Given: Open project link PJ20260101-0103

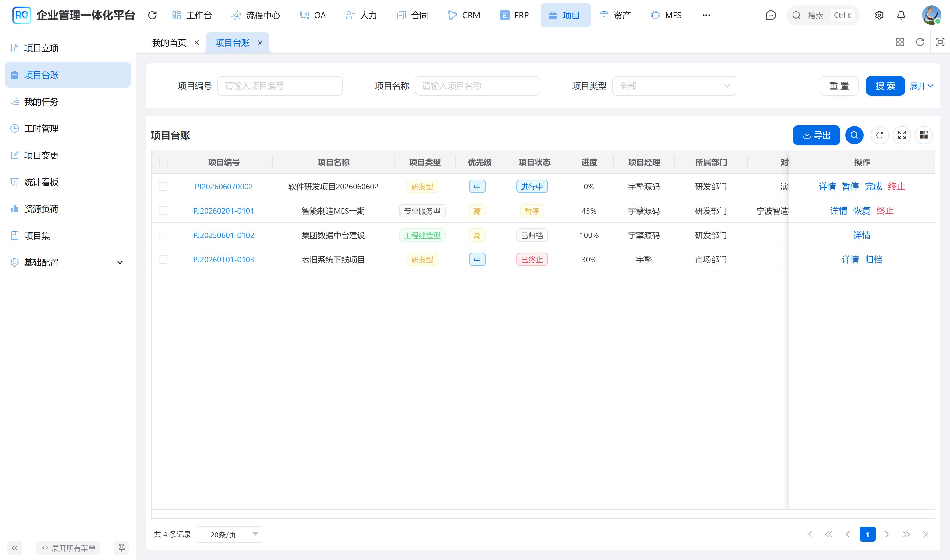Looking at the screenshot, I should 223,259.
